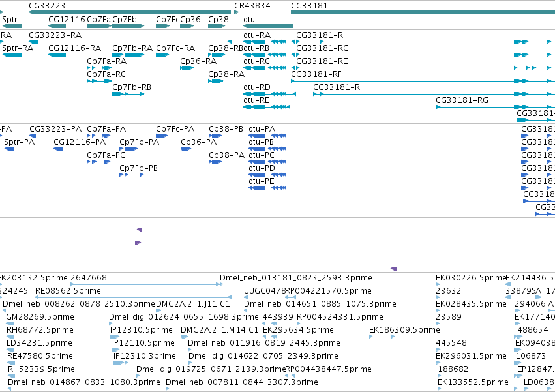555x392 pixels.
Task: Select the teal otu gene bar
Action: click(268, 26)
